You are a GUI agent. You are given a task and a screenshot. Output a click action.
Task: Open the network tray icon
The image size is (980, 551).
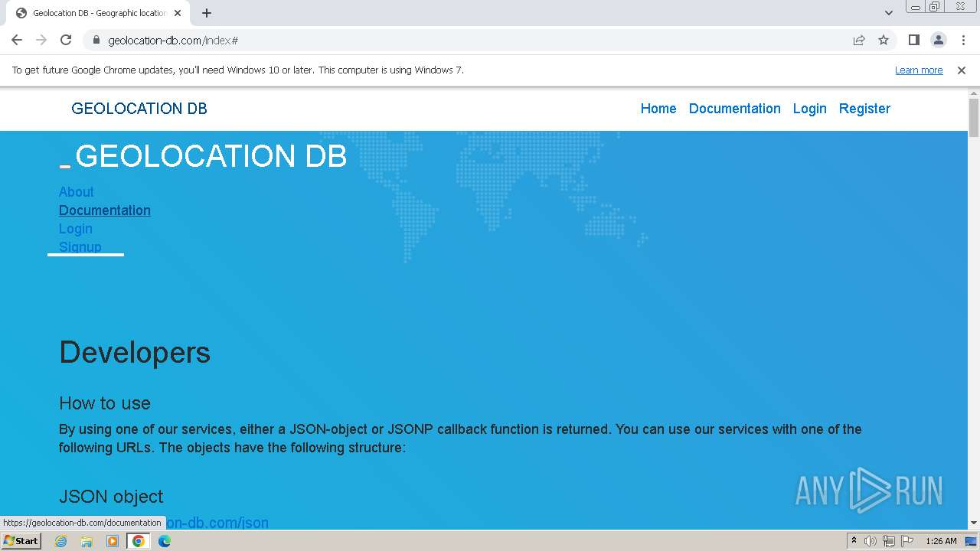click(x=889, y=541)
